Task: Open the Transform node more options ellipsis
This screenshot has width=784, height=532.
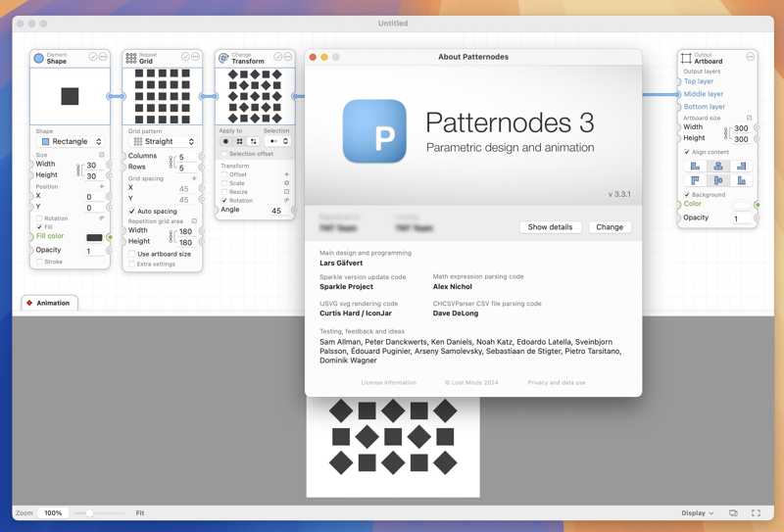Action: coord(288,57)
